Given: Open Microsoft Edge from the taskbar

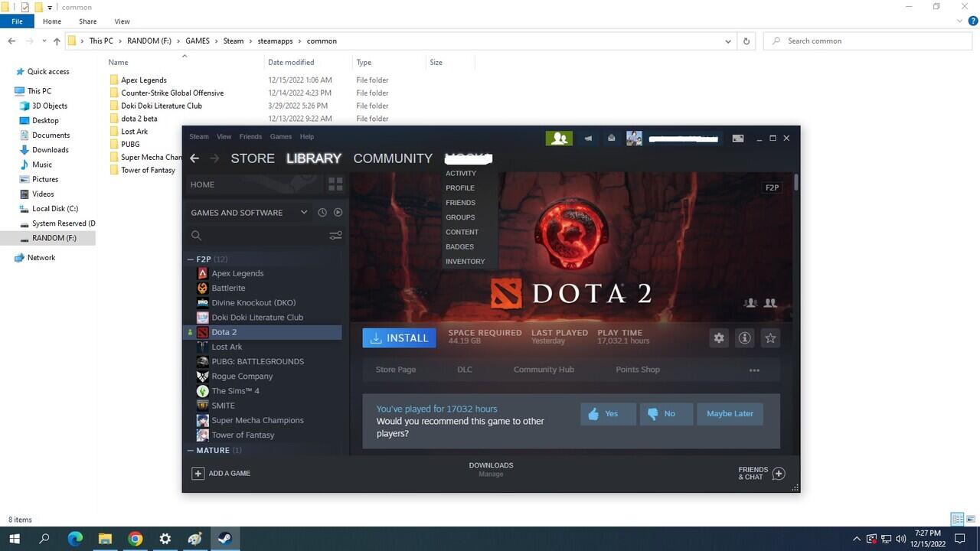Looking at the screenshot, I should pos(75,539).
